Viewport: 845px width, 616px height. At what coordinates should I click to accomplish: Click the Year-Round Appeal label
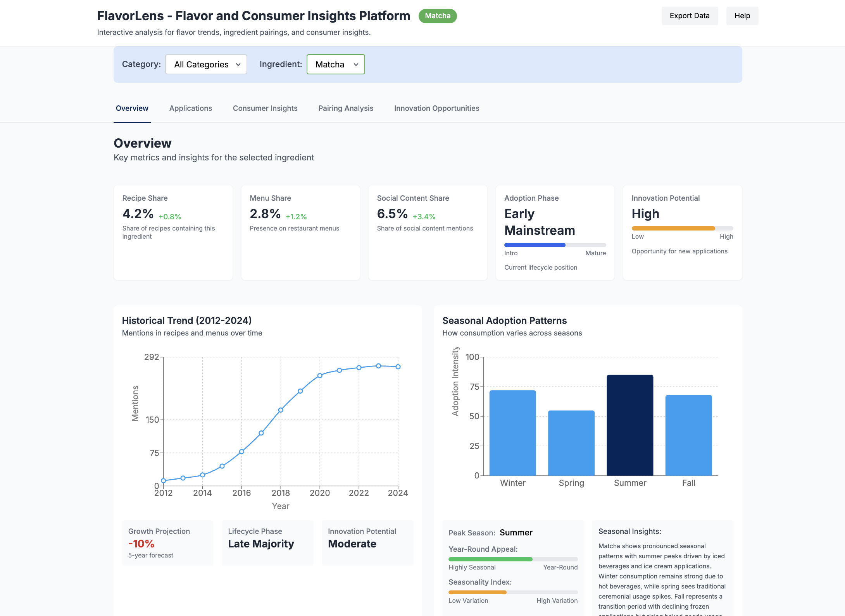tap(483, 549)
